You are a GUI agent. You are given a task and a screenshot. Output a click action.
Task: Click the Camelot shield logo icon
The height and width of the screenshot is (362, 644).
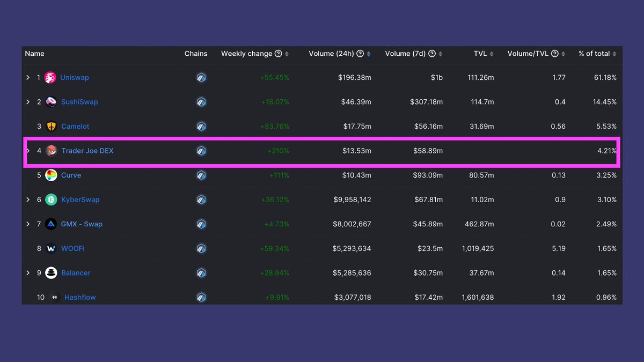click(x=51, y=127)
